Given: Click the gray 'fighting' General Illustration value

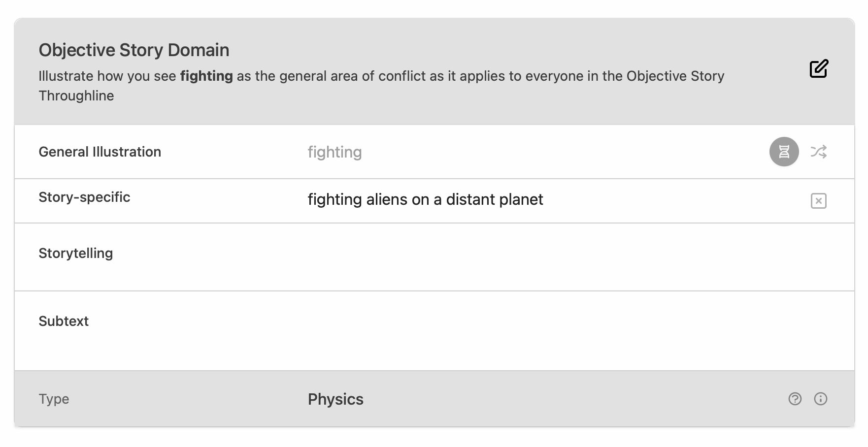Looking at the screenshot, I should 335,152.
